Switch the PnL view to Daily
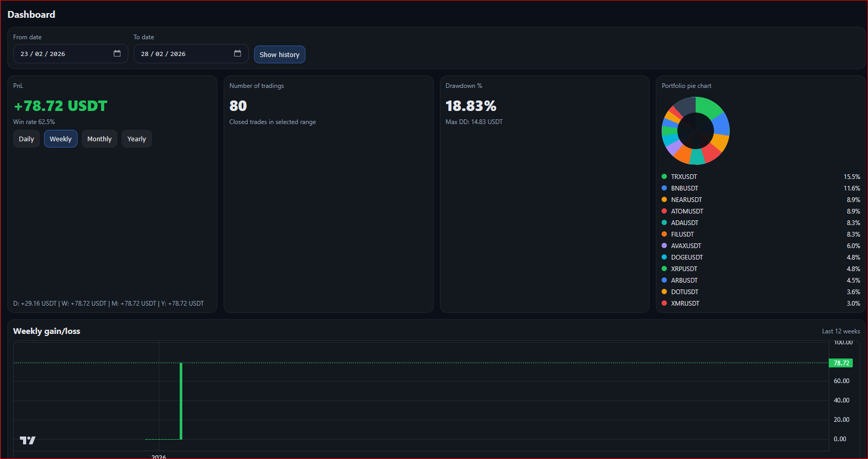Screen dimensions: 868x459 point(26,139)
